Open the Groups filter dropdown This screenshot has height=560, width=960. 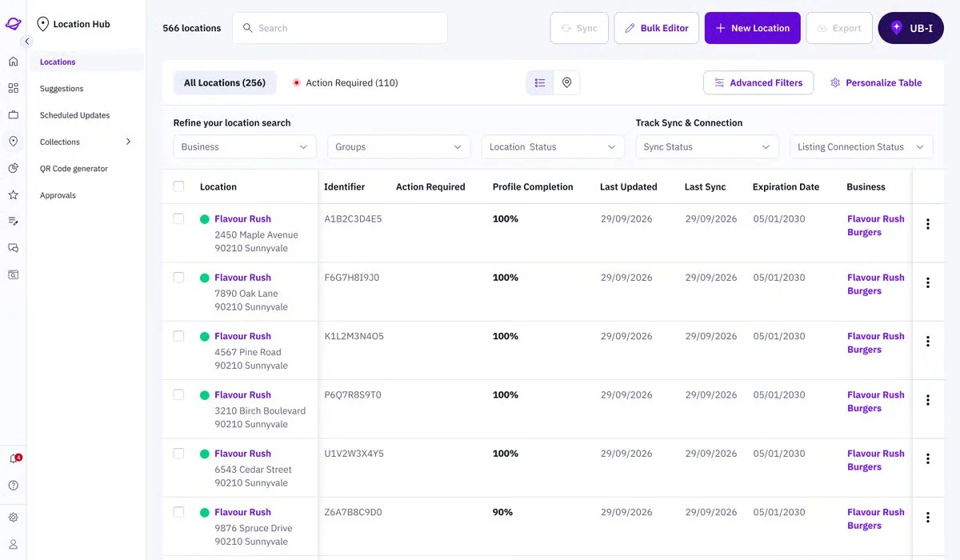point(399,146)
